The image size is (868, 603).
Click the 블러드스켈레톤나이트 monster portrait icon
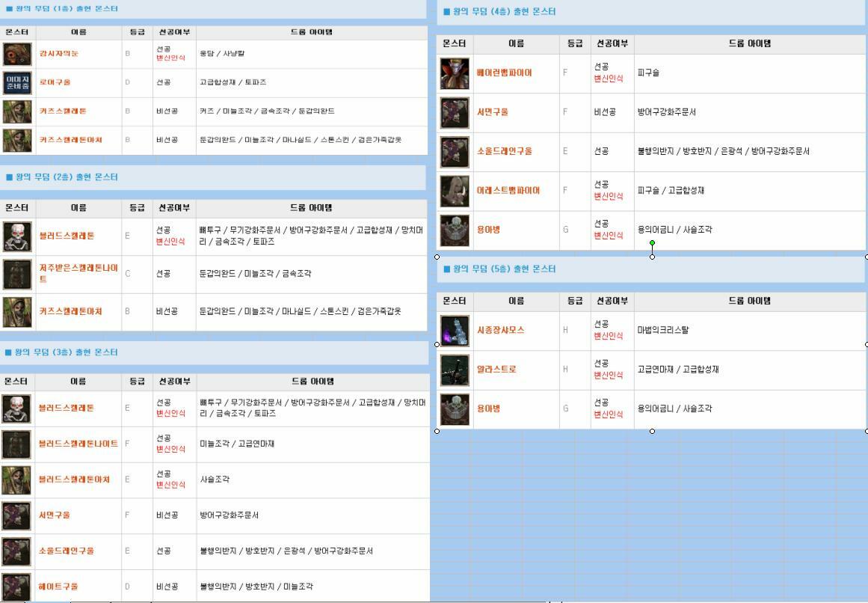(x=17, y=444)
